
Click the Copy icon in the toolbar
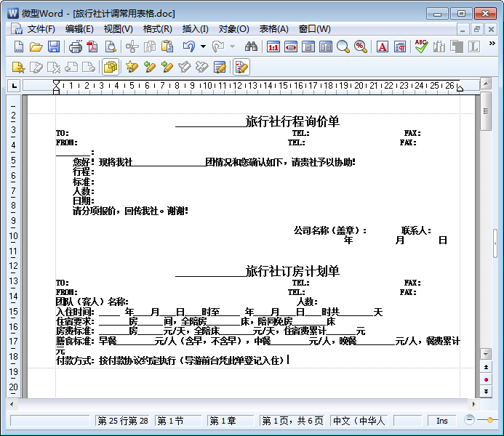150,47
